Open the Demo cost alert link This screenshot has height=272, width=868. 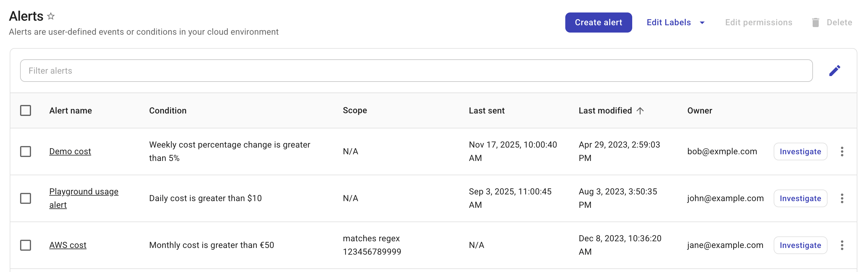pos(70,151)
